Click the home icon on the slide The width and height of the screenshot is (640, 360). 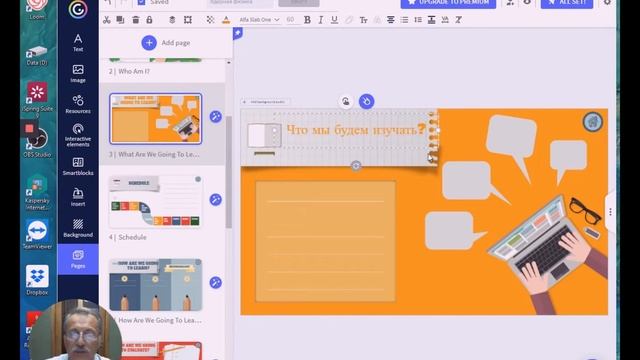pos(593,122)
